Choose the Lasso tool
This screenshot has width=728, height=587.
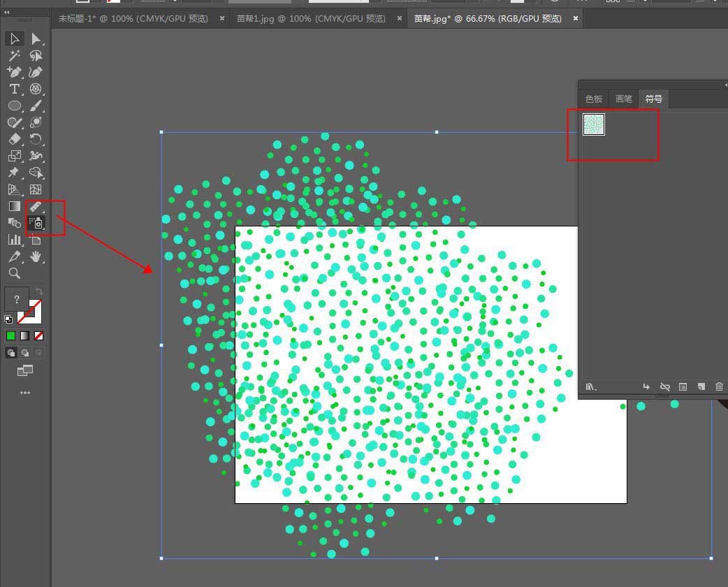[x=36, y=56]
